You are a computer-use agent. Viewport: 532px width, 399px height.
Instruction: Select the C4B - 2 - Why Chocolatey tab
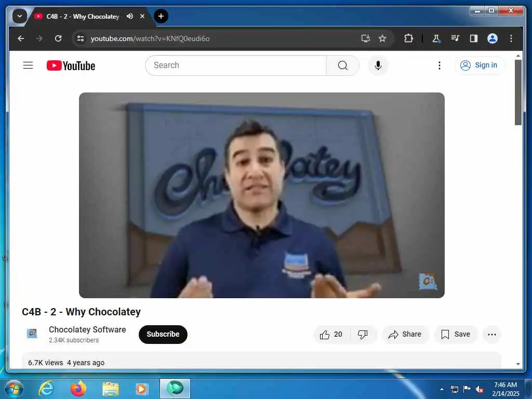[83, 16]
